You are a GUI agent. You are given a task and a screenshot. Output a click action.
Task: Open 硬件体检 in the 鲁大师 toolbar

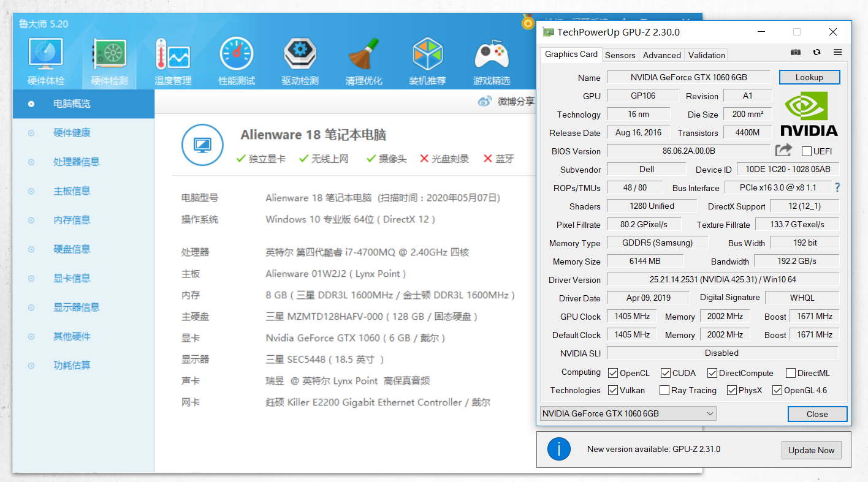46,61
